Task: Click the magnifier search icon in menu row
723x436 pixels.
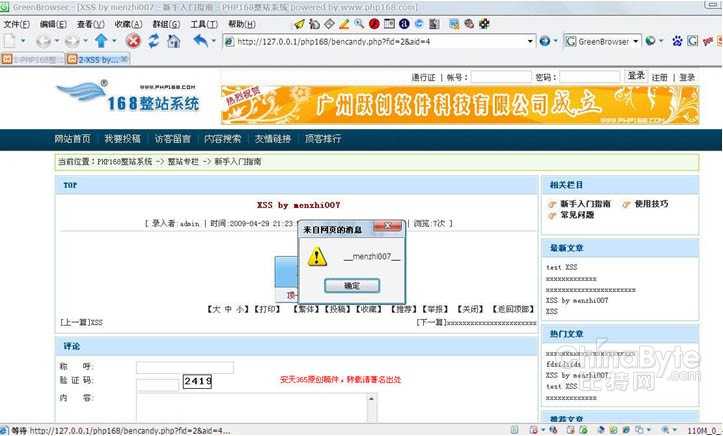Action: [x=359, y=24]
